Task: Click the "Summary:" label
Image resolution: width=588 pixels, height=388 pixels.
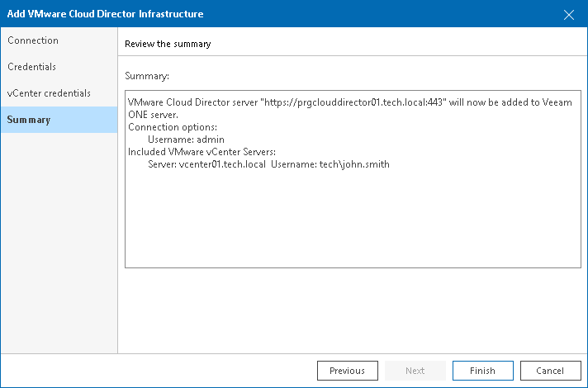Action: pos(147,76)
